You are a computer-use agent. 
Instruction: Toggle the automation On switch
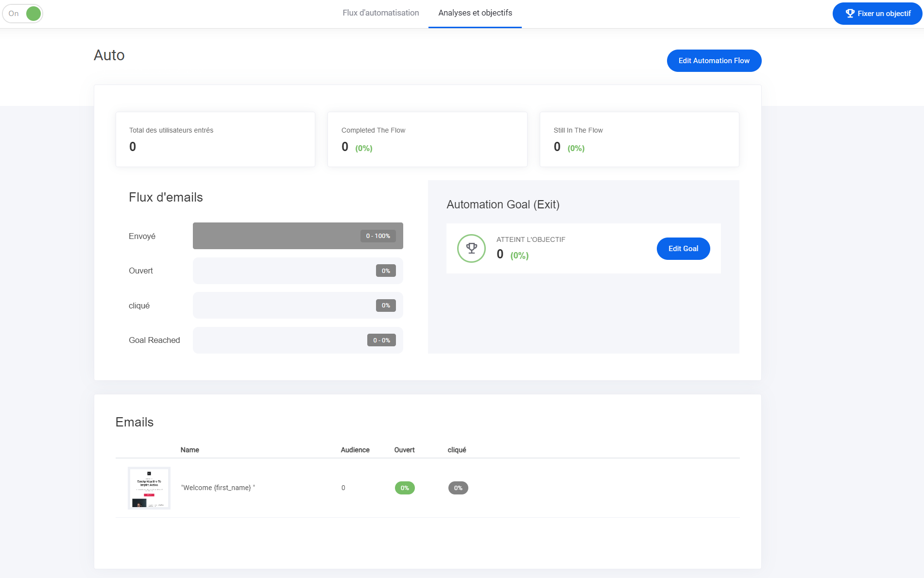(x=23, y=14)
